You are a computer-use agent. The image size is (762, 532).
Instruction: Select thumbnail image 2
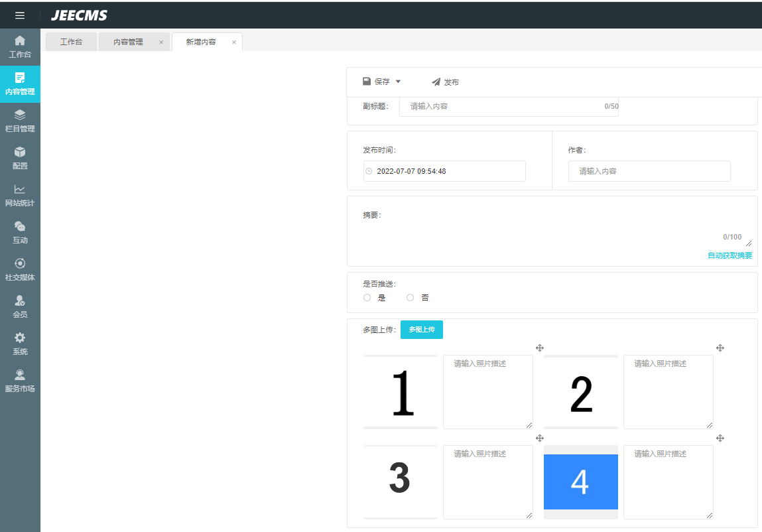581,392
